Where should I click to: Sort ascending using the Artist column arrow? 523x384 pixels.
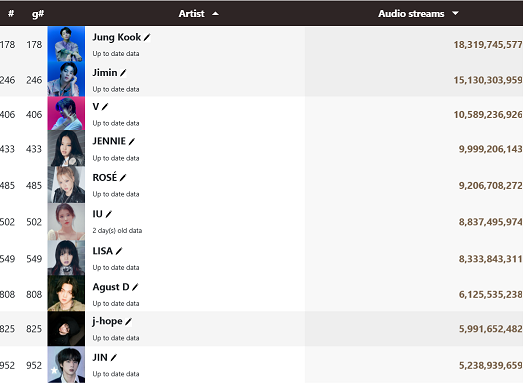215,14
